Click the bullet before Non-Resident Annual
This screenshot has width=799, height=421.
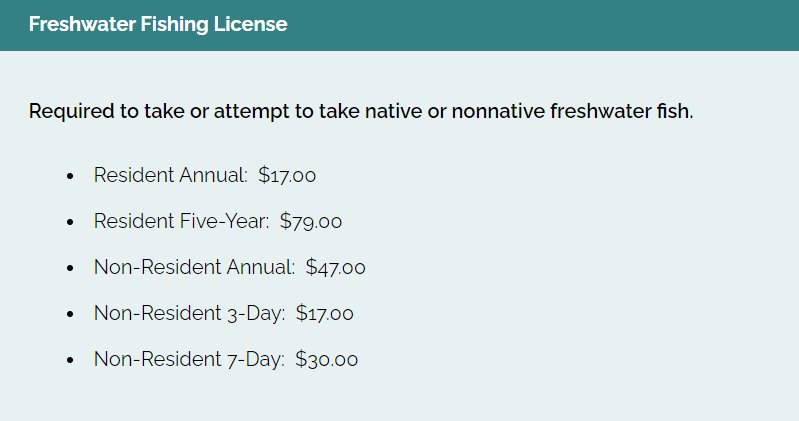(x=70, y=268)
